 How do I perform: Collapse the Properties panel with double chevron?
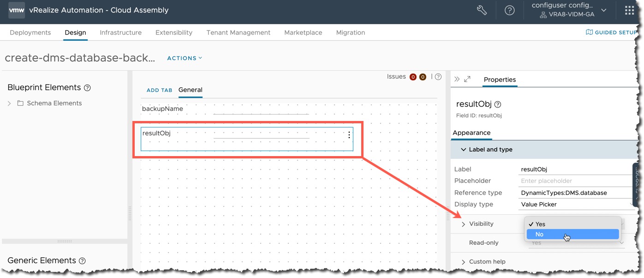click(457, 79)
